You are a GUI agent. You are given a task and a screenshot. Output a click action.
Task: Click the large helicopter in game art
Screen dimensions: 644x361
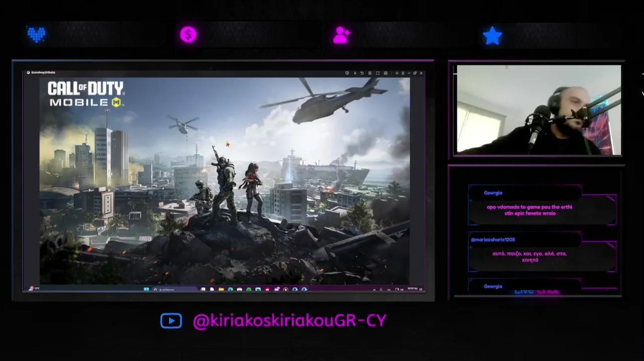325,100
